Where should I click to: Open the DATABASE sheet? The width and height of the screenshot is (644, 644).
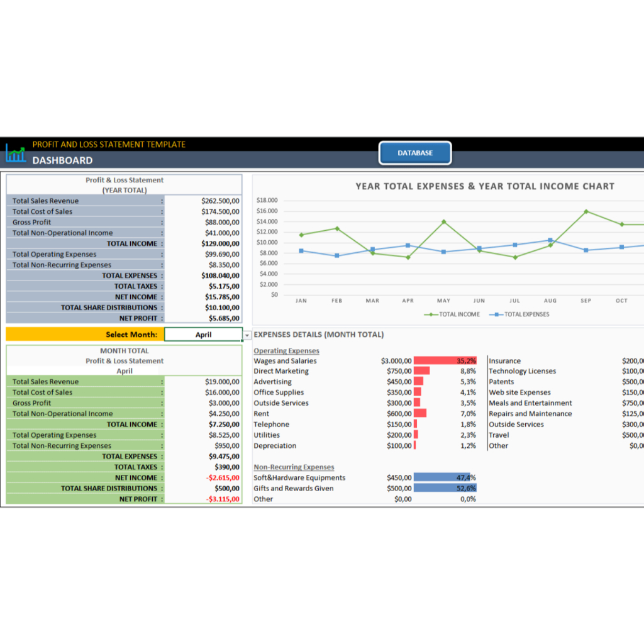[x=414, y=153]
